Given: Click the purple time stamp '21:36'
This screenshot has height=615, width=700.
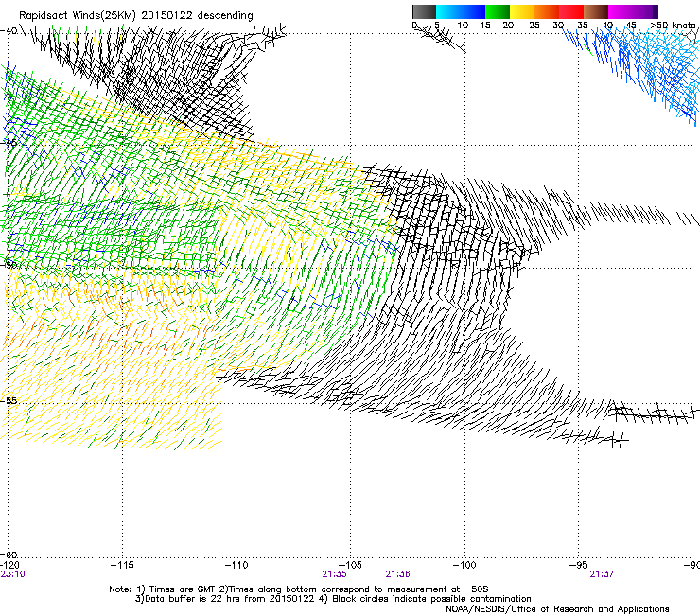Looking at the screenshot, I should click(x=397, y=574).
